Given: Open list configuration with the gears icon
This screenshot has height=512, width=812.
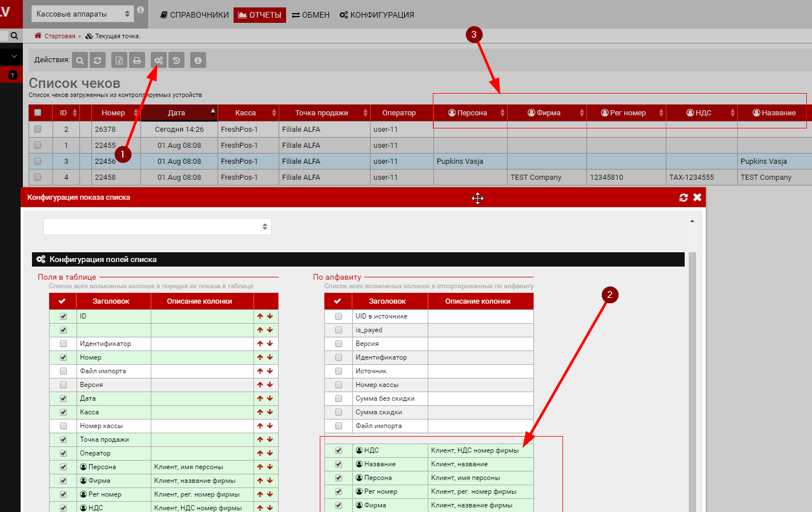Looking at the screenshot, I should 158,61.
